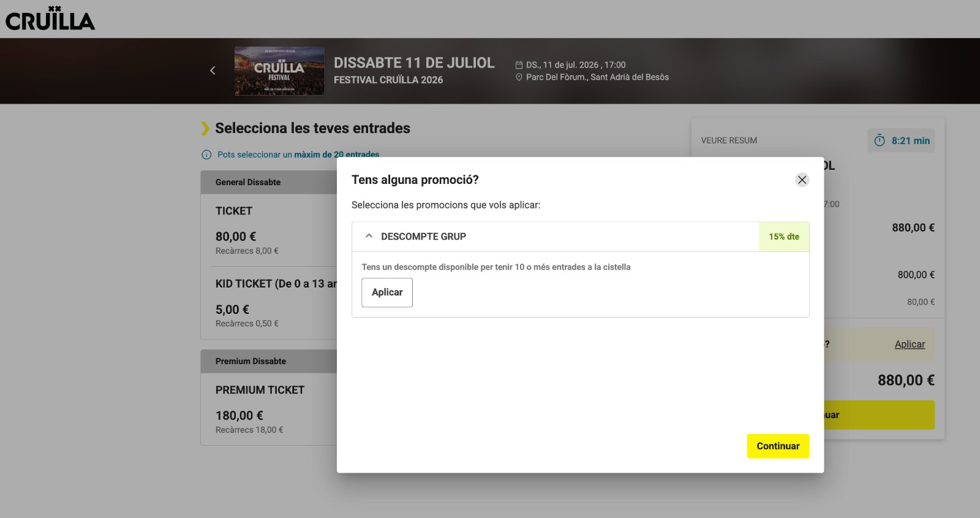The image size is (980, 518).
Task: Go back using the header arrow
Action: pyautogui.click(x=213, y=70)
